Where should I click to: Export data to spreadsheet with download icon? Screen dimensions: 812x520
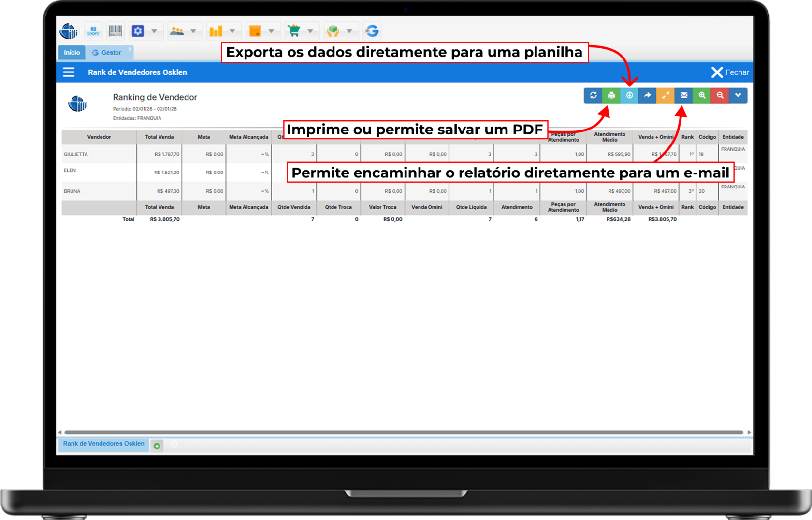pos(629,96)
